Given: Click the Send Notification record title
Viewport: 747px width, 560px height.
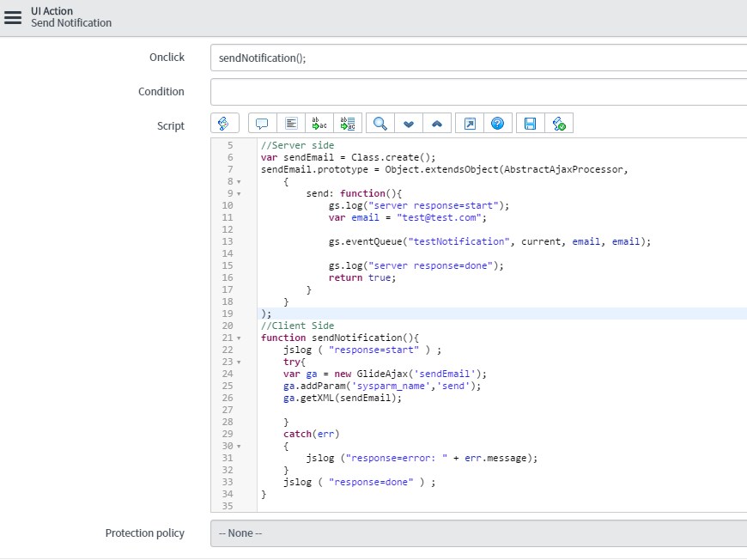Looking at the screenshot, I should pos(71,23).
